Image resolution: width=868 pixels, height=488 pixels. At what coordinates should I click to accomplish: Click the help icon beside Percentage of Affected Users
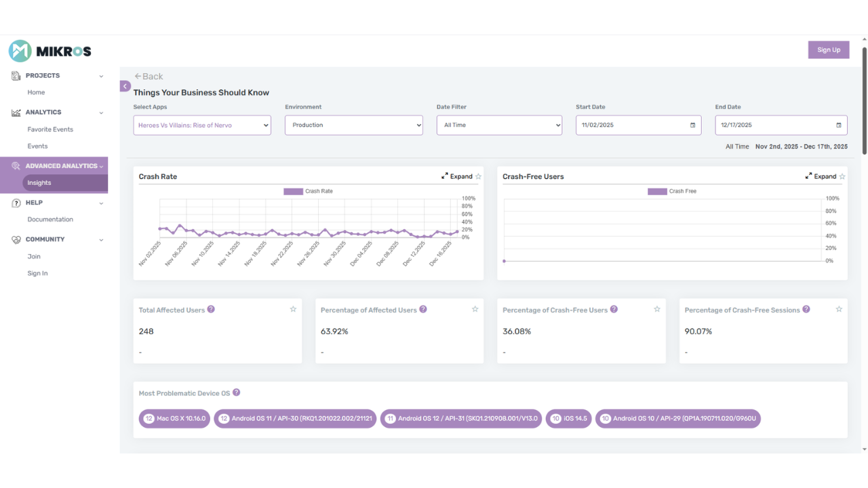[423, 309]
